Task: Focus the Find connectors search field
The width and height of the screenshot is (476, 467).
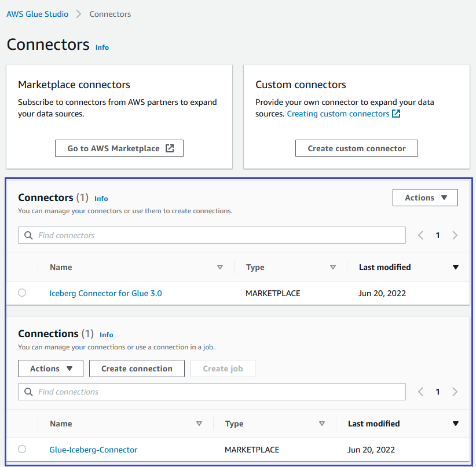Action: (211, 235)
